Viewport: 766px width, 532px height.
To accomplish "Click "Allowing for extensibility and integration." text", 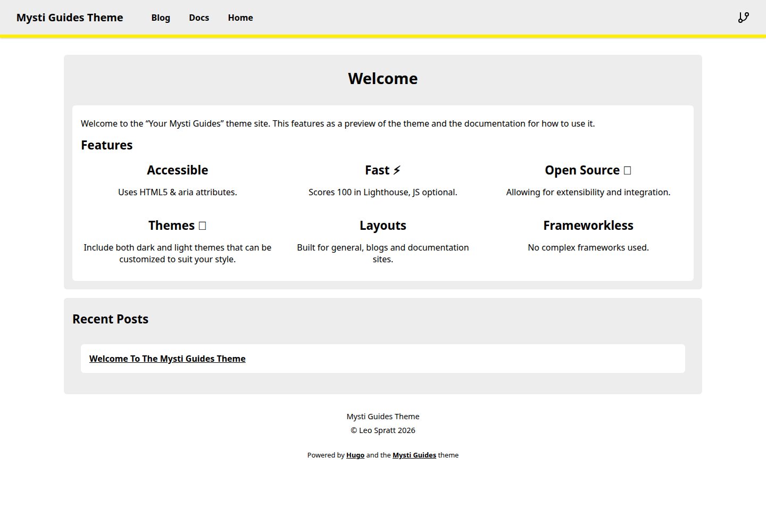I will (588, 193).
